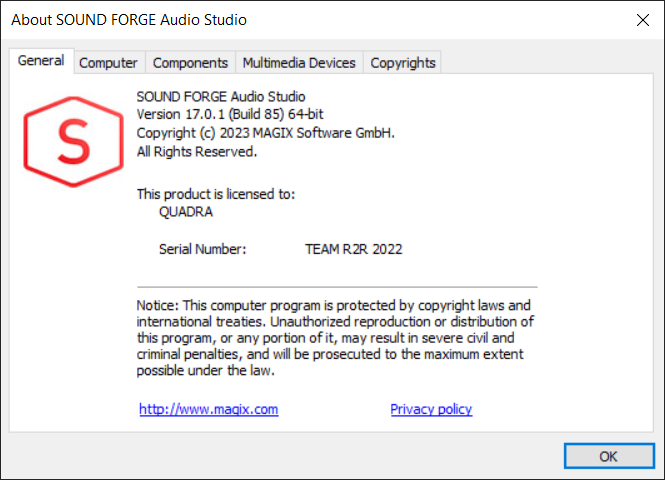Follow the Privacy policy link
Viewport: 665px width, 480px height.
(x=431, y=409)
